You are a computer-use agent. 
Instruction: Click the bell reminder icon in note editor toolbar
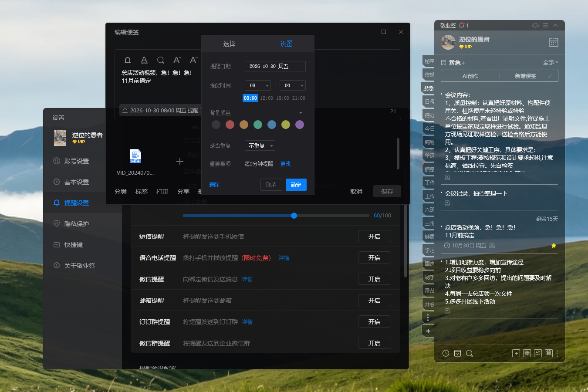tap(128, 60)
